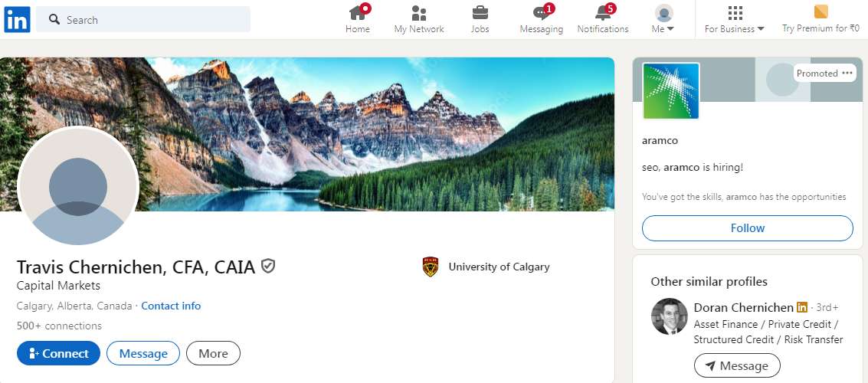The width and height of the screenshot is (868, 383).
Task: Expand the Me account dropdown
Action: (663, 19)
